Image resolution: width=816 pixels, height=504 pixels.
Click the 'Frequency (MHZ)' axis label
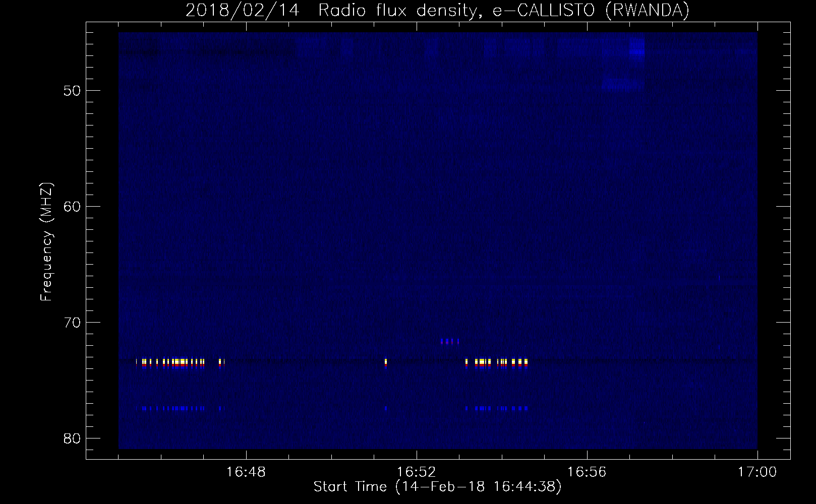point(46,242)
